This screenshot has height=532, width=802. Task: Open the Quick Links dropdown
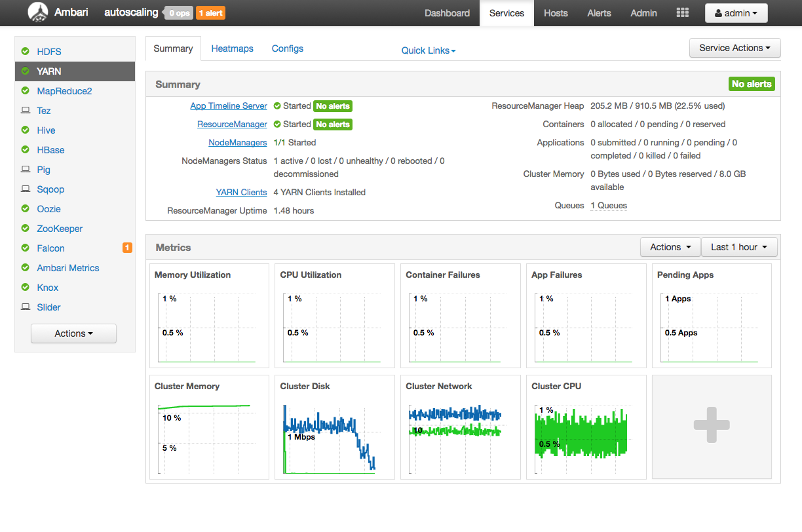(428, 50)
